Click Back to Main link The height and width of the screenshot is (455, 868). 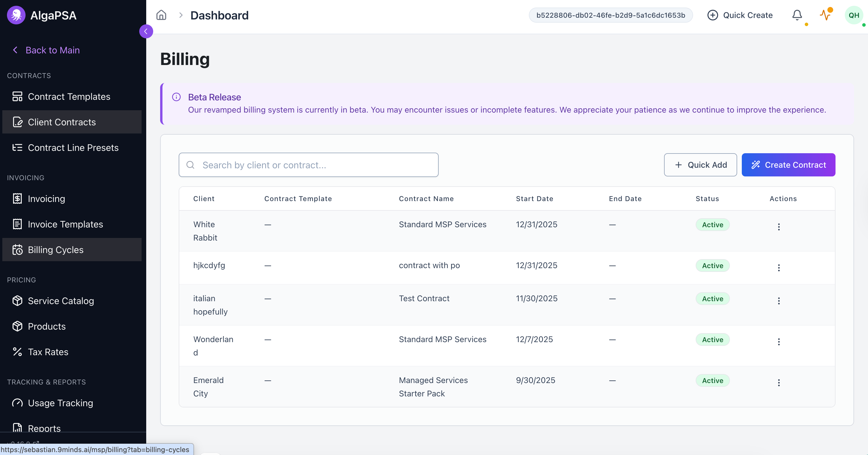pyautogui.click(x=52, y=50)
